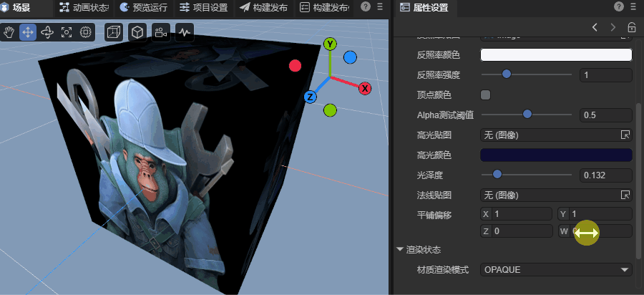Toggle the 3D wireframe box view icon
The image size is (644, 295).
(x=113, y=32)
